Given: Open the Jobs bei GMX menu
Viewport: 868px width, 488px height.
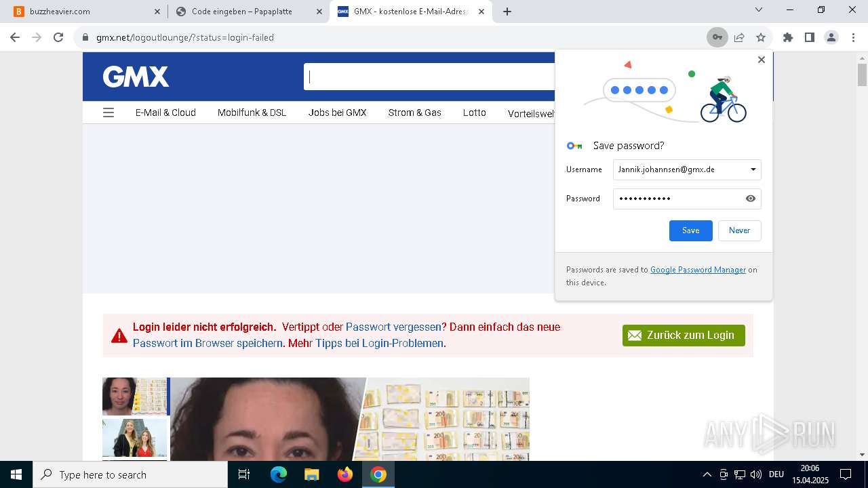Looking at the screenshot, I should 337,113.
